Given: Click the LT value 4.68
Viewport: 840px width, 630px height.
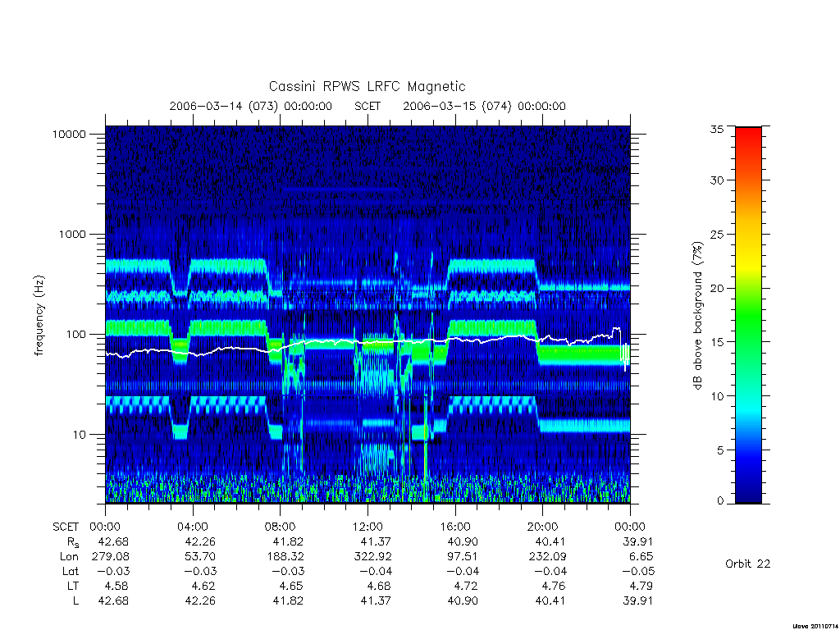Looking at the screenshot, I should pyautogui.click(x=379, y=586).
